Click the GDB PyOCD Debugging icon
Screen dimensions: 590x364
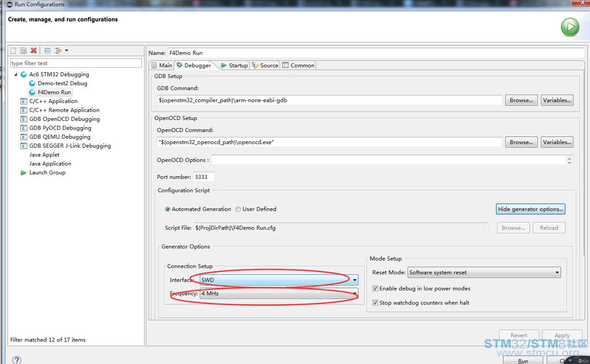tap(24, 128)
